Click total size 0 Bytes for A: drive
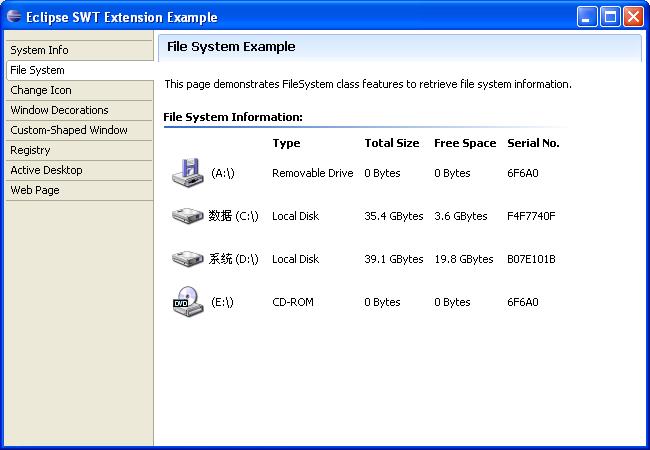 (382, 173)
